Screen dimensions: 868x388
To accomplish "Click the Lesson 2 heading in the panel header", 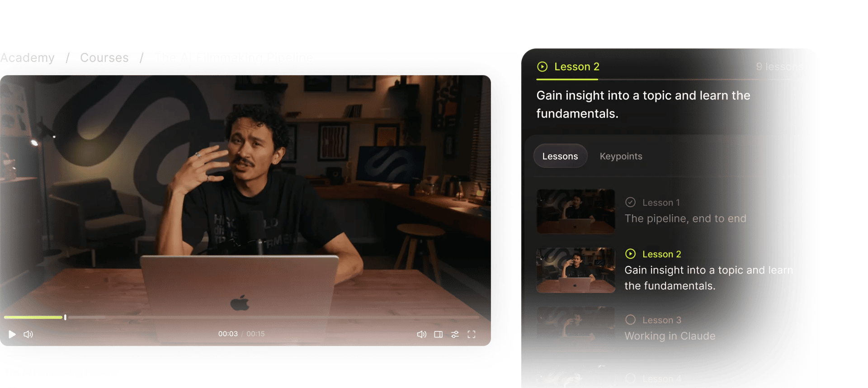I will pyautogui.click(x=577, y=66).
